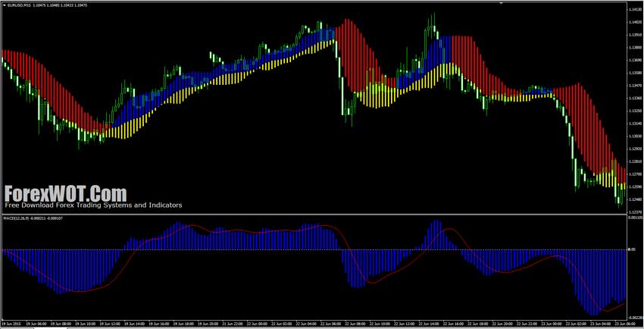The image size is (644, 329).
Task: Click price level 1.12590 on the axis
Action: pos(635,186)
